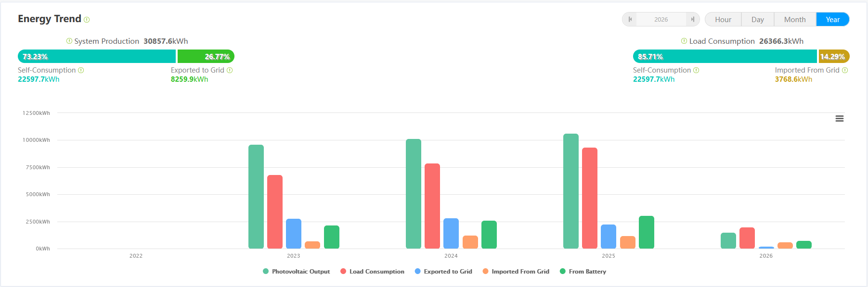Click info icon next to Imported From Grid
The height and width of the screenshot is (287, 868).
point(845,70)
